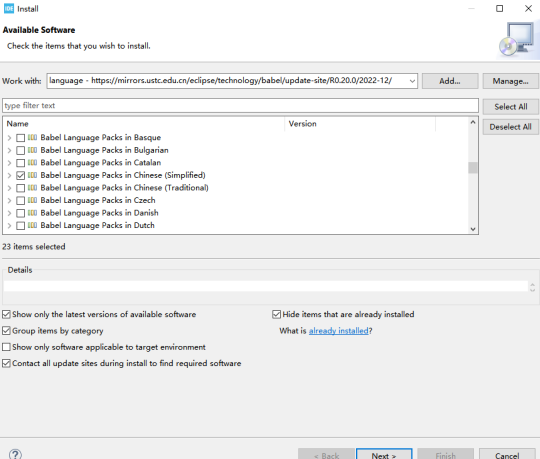Expand the Dutch language pack tree node
Image resolution: width=540 pixels, height=459 pixels.
tap(9, 226)
